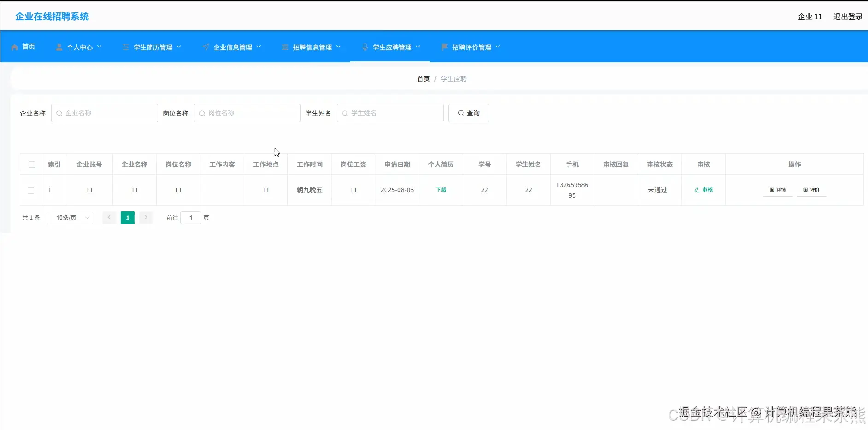Click the phone number 13265958695 cell
The height and width of the screenshot is (430, 868).
pos(572,190)
